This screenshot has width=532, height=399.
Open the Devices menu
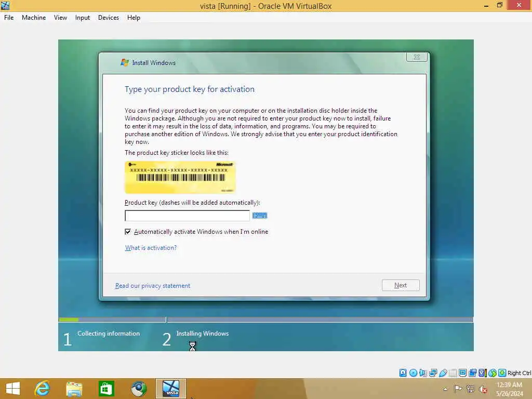(x=109, y=18)
